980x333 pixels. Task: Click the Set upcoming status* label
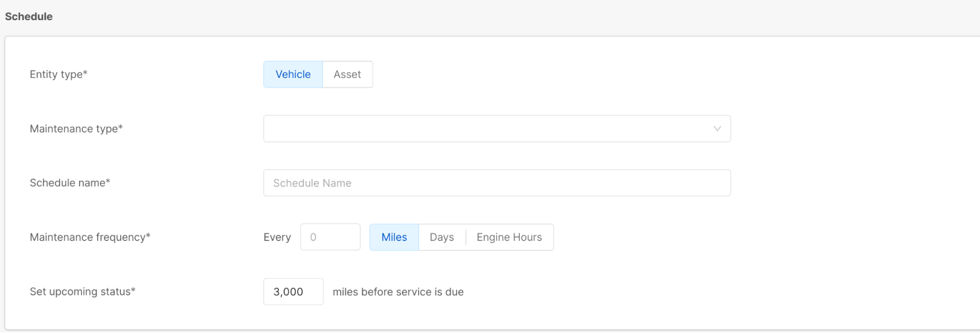pos(83,292)
